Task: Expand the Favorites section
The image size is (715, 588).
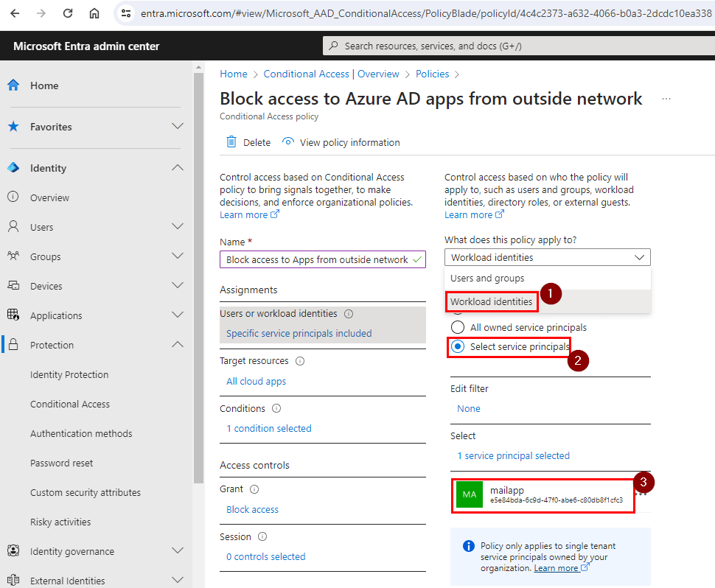Action: tap(177, 127)
